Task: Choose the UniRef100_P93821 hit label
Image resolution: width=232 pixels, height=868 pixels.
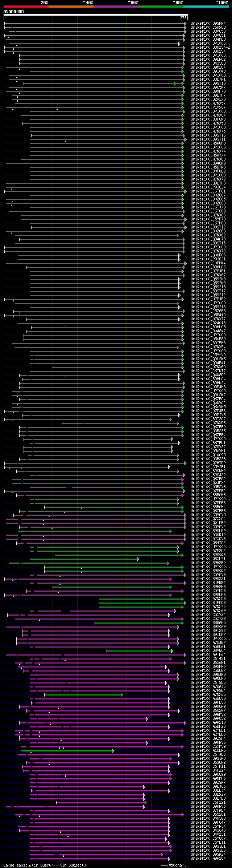Action: click(x=208, y=259)
